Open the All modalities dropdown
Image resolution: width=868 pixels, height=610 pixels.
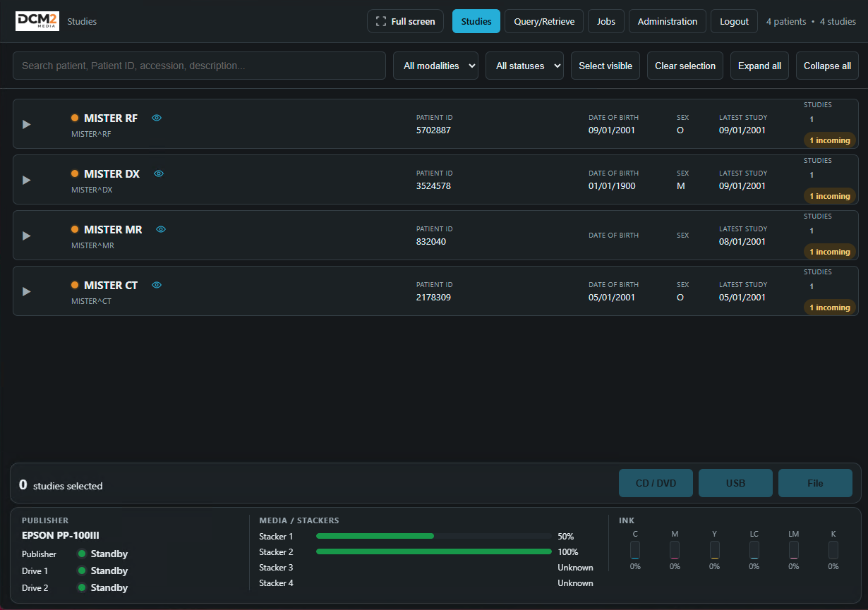435,66
